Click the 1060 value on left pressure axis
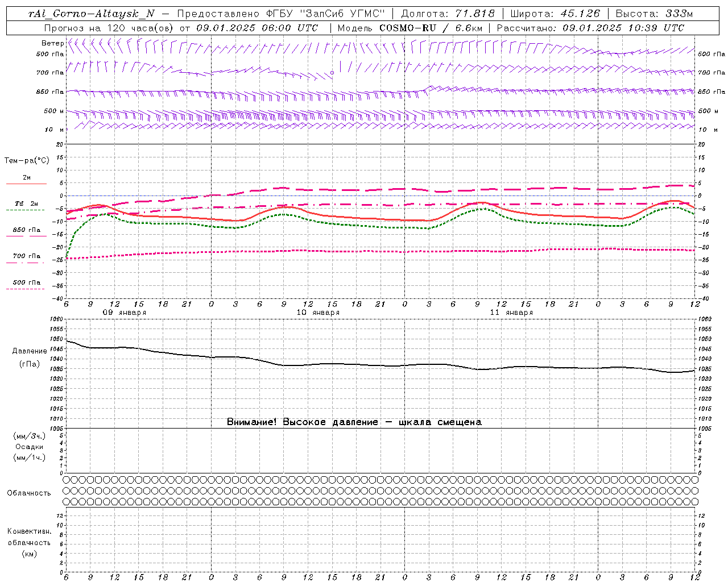This screenshot has width=728, height=582. pos(57,319)
